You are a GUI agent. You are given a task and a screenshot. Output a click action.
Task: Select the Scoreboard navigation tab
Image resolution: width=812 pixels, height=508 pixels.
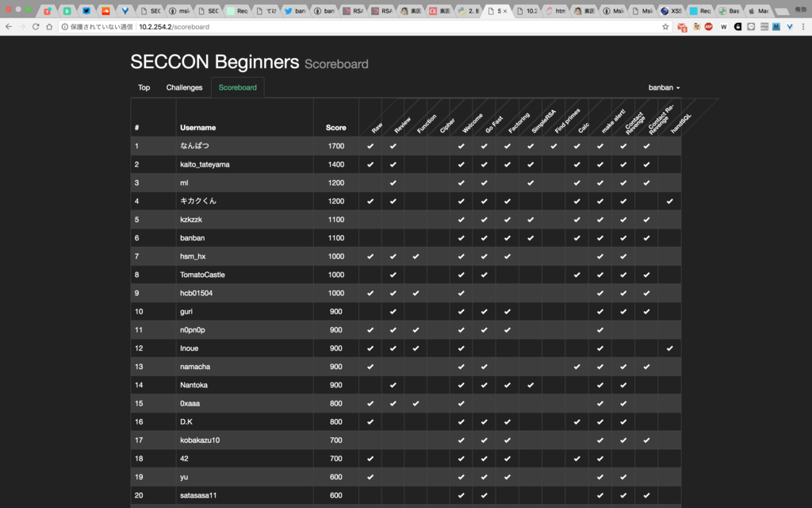click(238, 87)
